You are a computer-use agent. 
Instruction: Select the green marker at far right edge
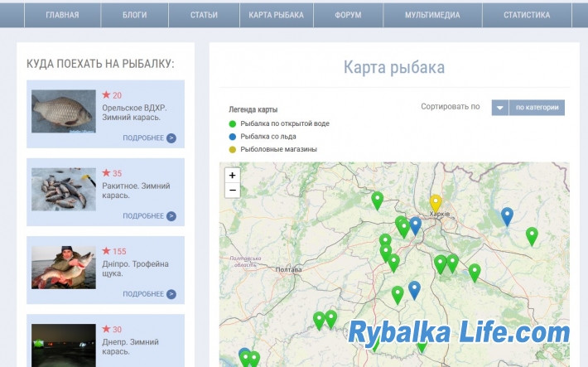click(532, 235)
